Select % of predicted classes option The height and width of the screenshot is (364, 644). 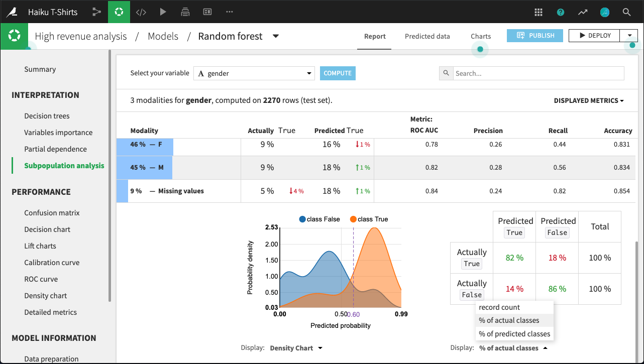click(514, 334)
